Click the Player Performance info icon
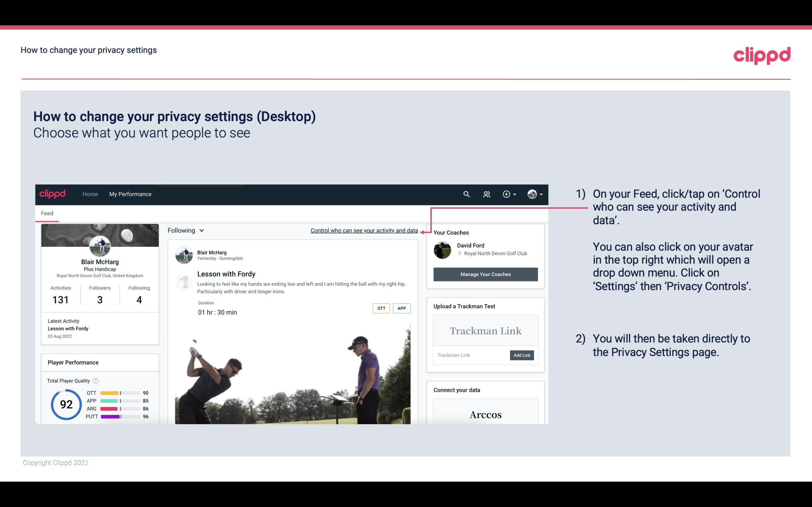The height and width of the screenshot is (507, 812). [95, 380]
